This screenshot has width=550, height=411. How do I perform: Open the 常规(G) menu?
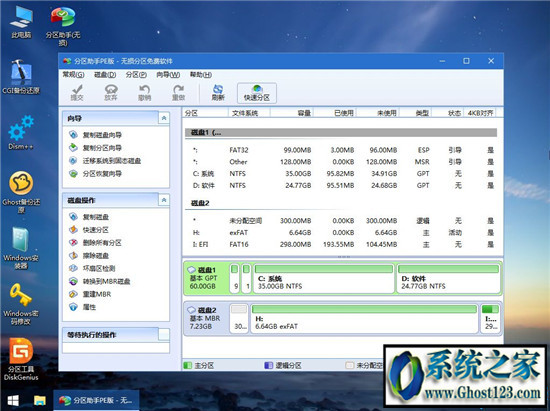[73, 75]
